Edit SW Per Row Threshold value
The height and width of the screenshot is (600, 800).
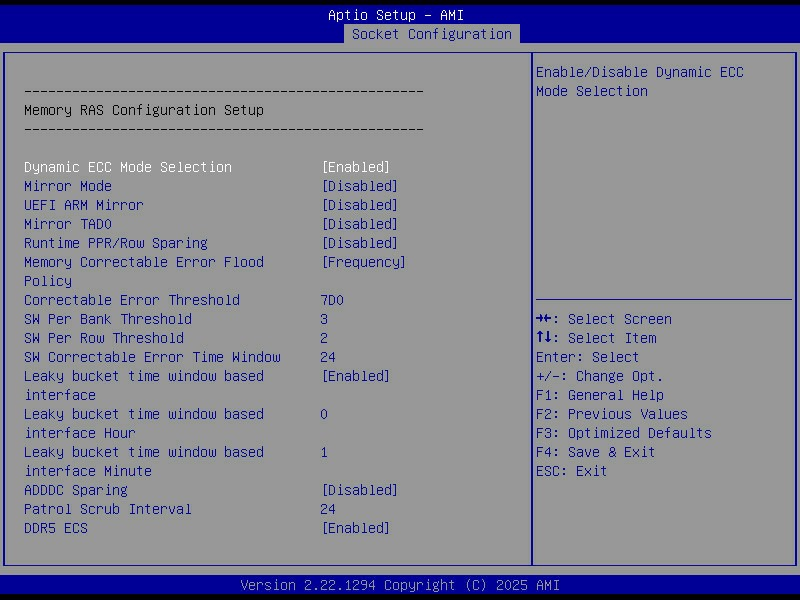[324, 338]
